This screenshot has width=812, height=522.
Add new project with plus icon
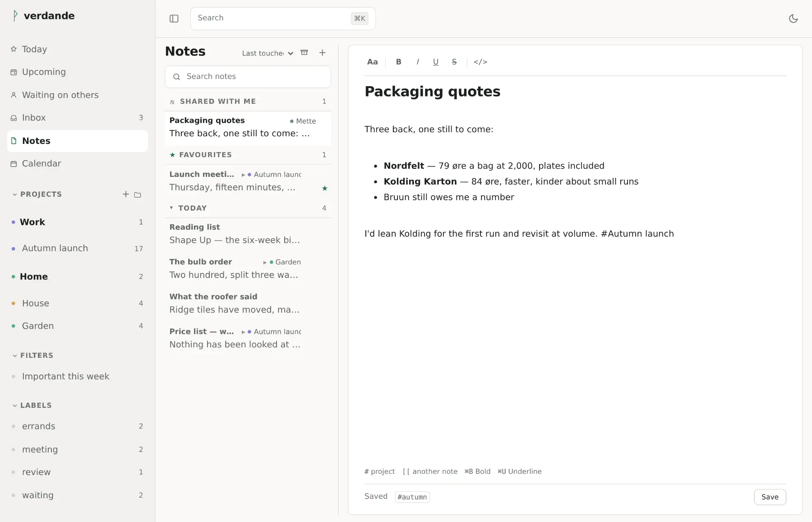126,194
